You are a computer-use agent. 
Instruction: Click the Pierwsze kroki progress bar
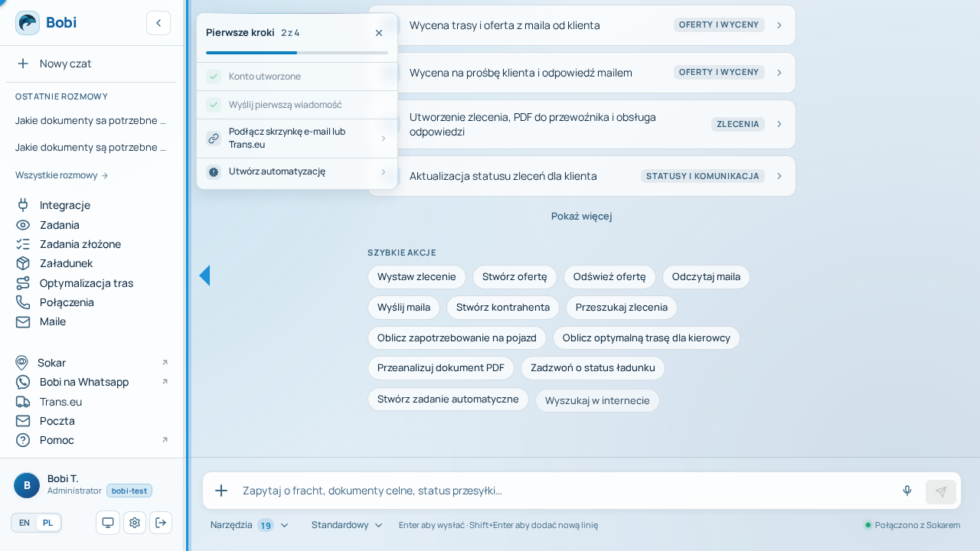(x=297, y=53)
